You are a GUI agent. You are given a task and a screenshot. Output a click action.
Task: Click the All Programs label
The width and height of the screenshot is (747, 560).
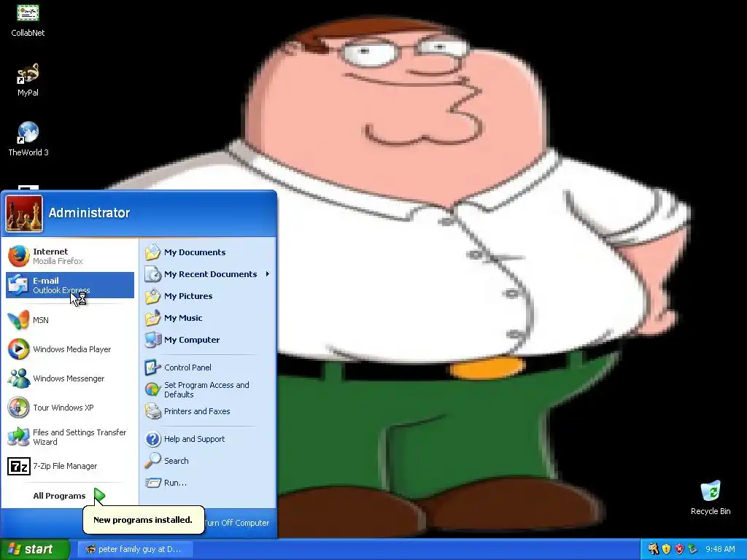click(x=59, y=496)
